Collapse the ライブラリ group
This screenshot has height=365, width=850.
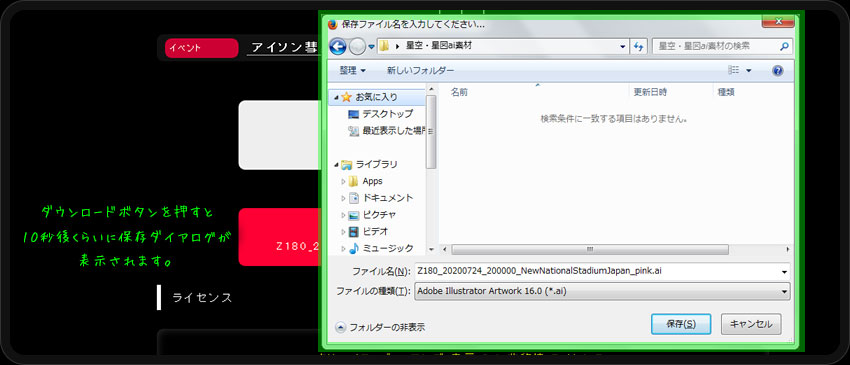coord(336,165)
